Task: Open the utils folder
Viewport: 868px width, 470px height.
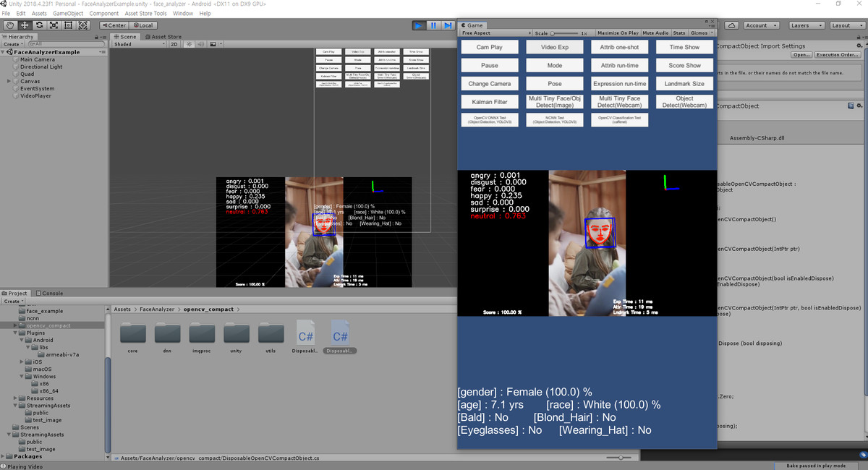Action: (x=271, y=338)
